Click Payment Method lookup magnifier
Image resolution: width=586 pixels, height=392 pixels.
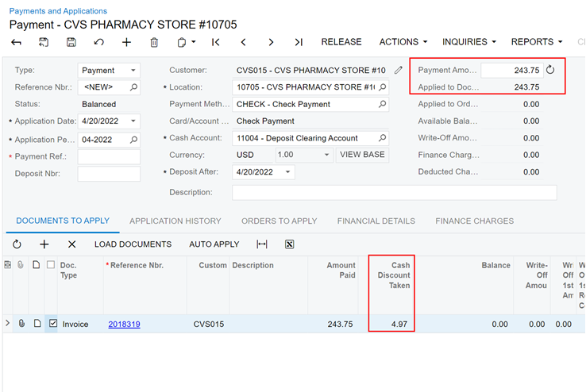pos(382,104)
